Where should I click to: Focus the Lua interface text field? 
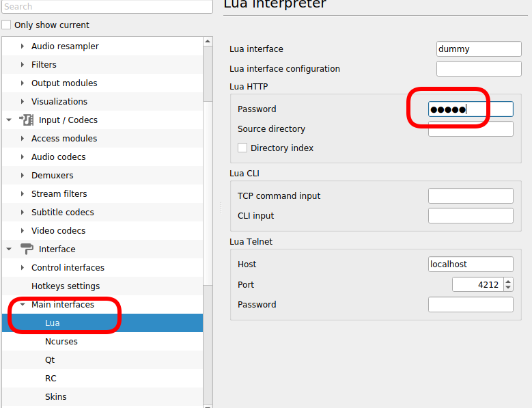pyautogui.click(x=479, y=49)
